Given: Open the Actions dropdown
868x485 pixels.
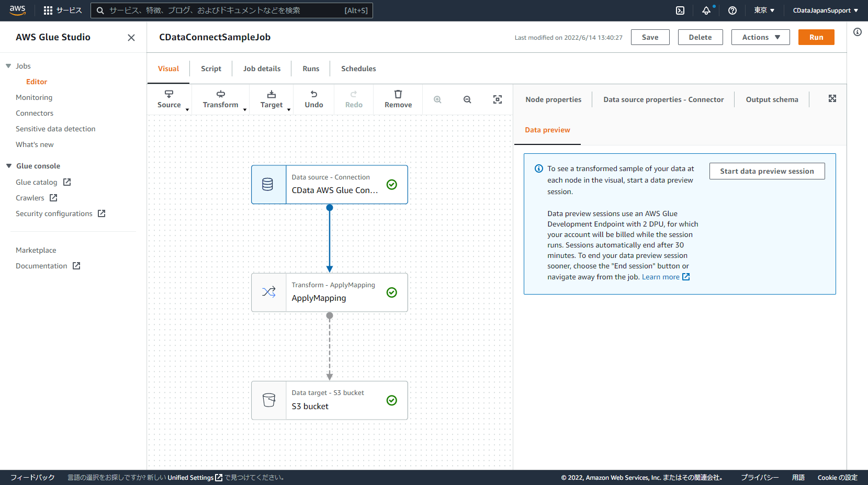Looking at the screenshot, I should (x=761, y=37).
